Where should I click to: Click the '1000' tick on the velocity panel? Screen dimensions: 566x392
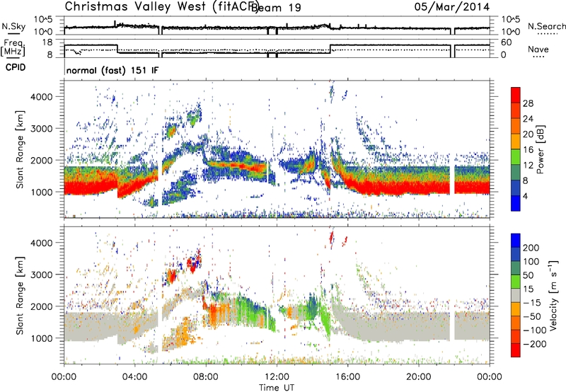(42, 338)
